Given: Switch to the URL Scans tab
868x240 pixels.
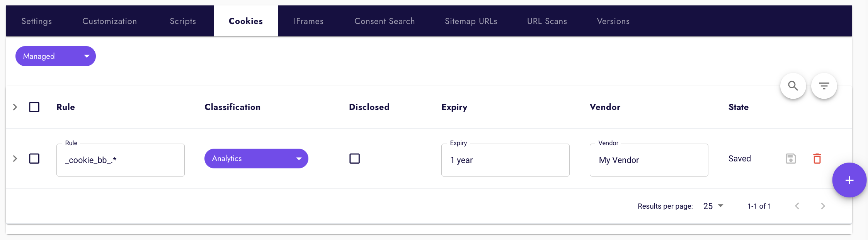Looking at the screenshot, I should click(x=547, y=21).
